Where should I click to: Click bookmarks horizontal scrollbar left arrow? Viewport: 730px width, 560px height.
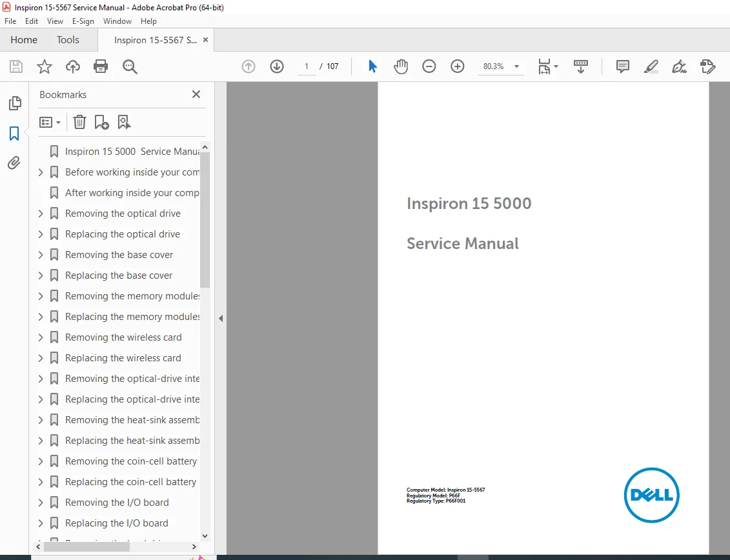tap(38, 546)
